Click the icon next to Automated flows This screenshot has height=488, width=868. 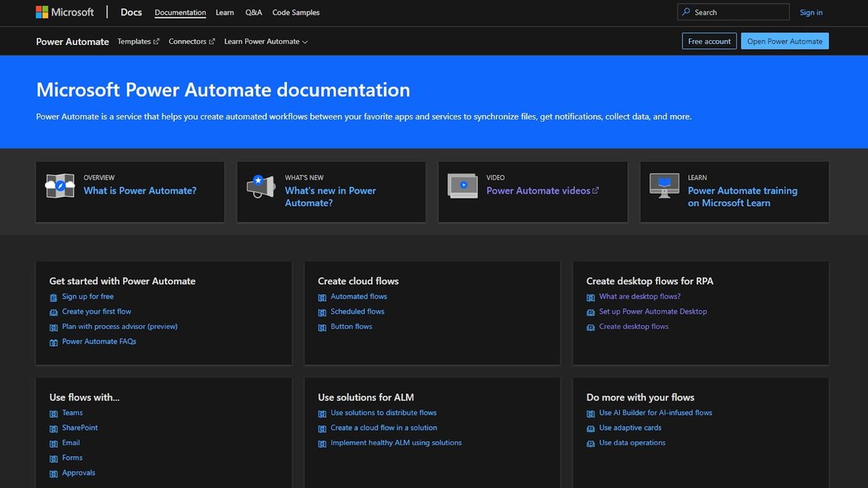[323, 298]
